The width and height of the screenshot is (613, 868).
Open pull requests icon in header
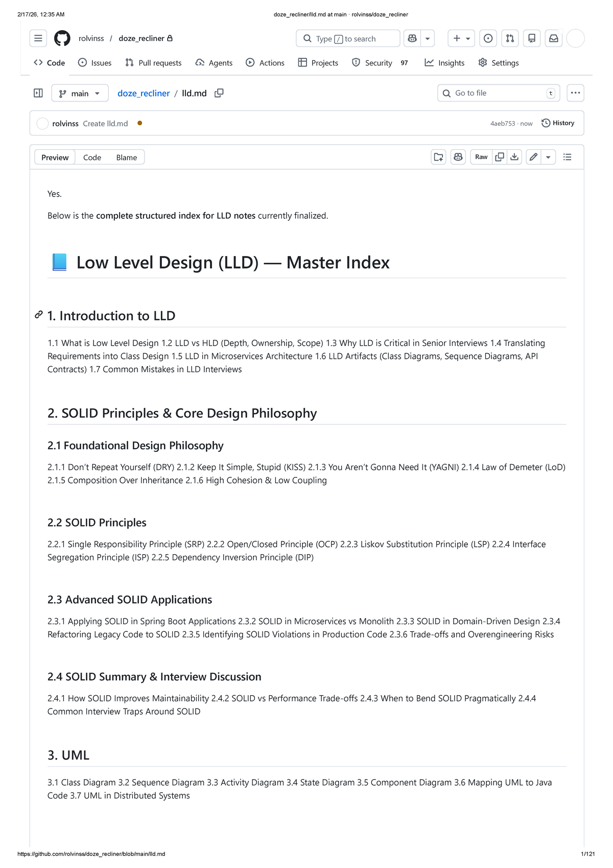point(510,38)
